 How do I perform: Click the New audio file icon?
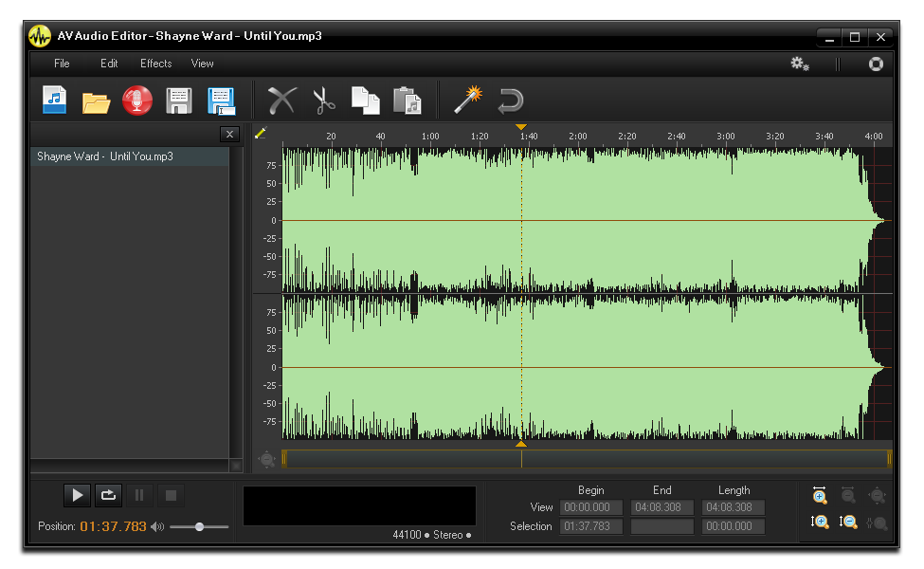(55, 101)
